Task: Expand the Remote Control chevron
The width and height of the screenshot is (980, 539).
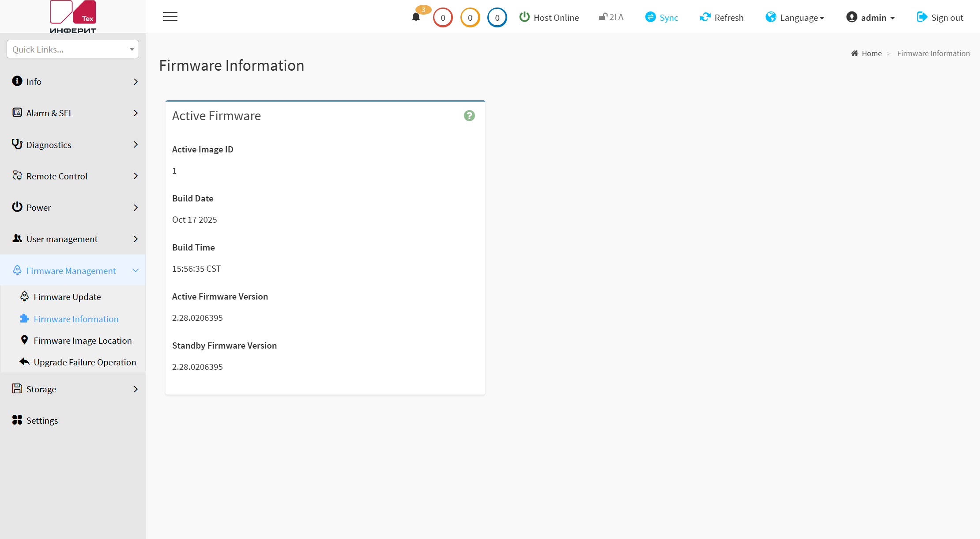Action: [x=136, y=176]
